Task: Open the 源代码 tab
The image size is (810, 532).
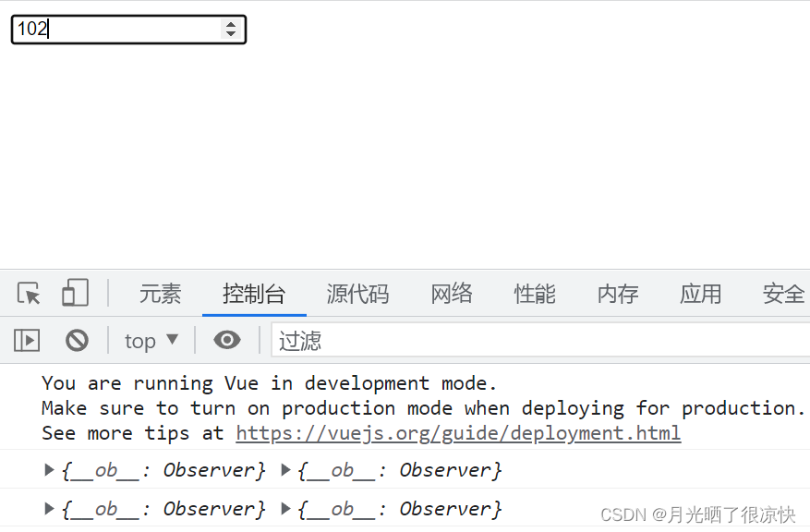Action: click(357, 294)
